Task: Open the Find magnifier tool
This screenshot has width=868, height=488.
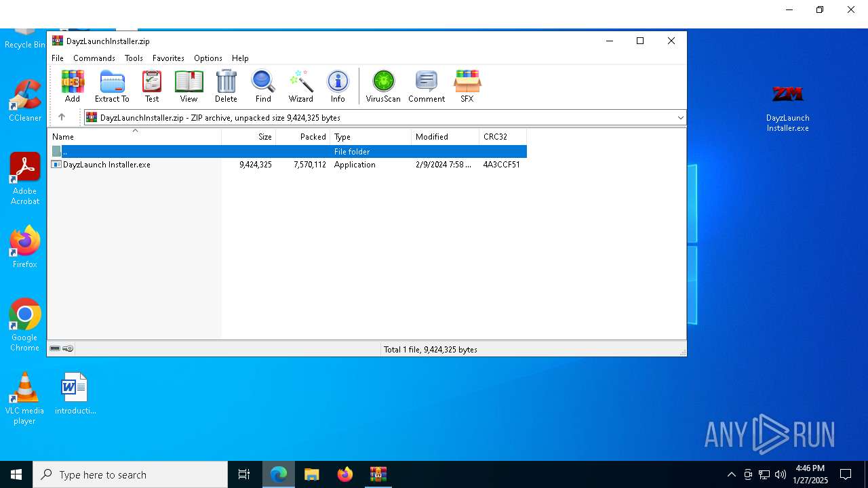Action: pyautogui.click(x=263, y=86)
